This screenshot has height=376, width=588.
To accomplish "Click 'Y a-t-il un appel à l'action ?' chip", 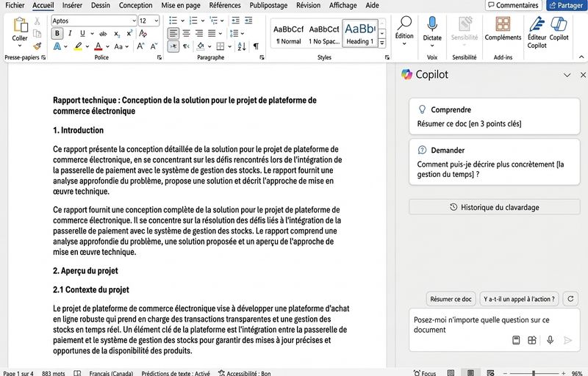I will tap(519, 299).
